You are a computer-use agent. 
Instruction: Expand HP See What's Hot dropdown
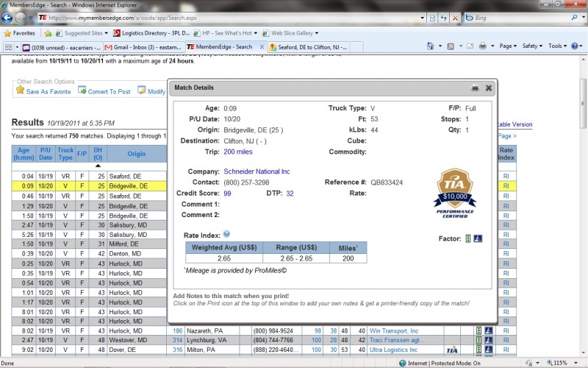point(255,33)
